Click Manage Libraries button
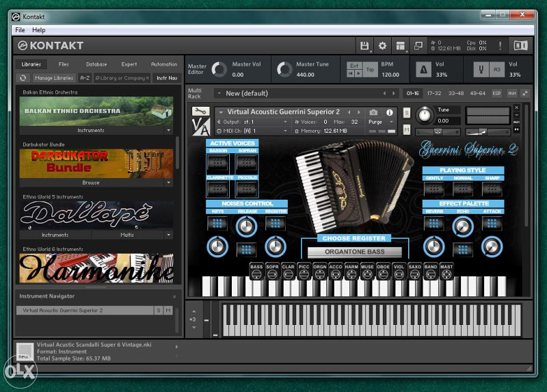Screen dimensions: 547x392 [54, 78]
